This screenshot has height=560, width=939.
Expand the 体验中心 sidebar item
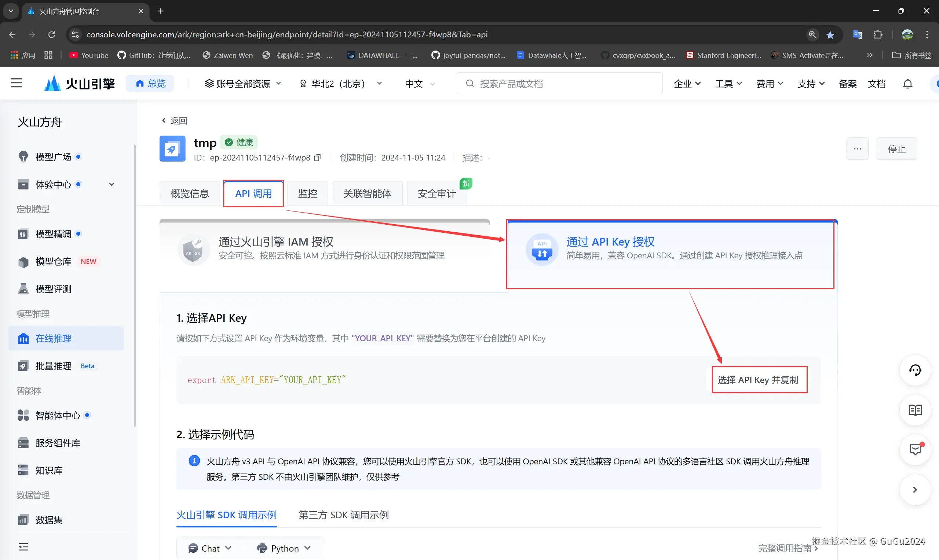coord(112,184)
